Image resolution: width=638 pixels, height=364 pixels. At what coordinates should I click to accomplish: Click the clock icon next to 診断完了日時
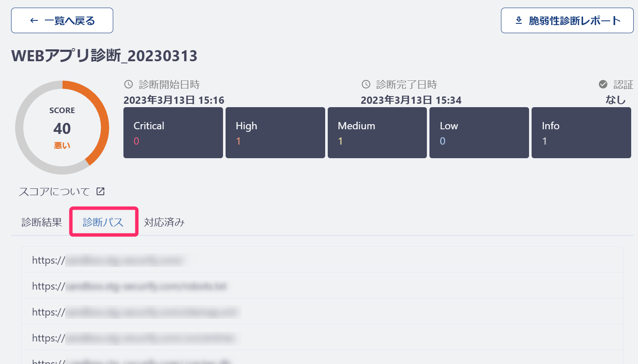(366, 84)
